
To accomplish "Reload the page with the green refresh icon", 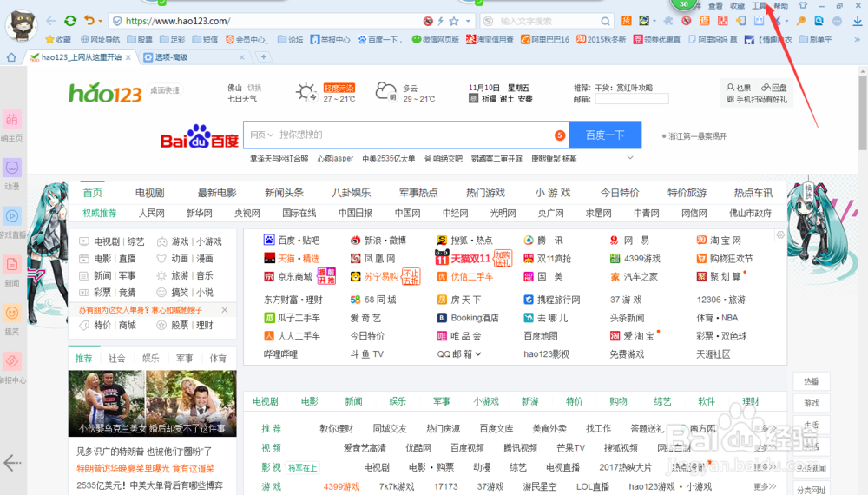I will [x=70, y=21].
